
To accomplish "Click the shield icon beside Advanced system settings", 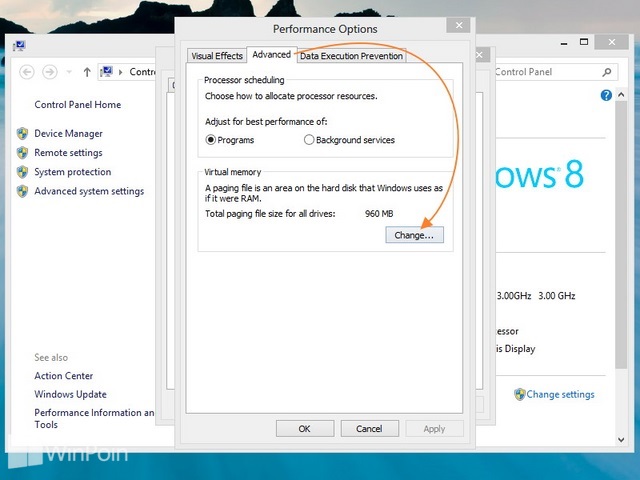I will 22,191.
